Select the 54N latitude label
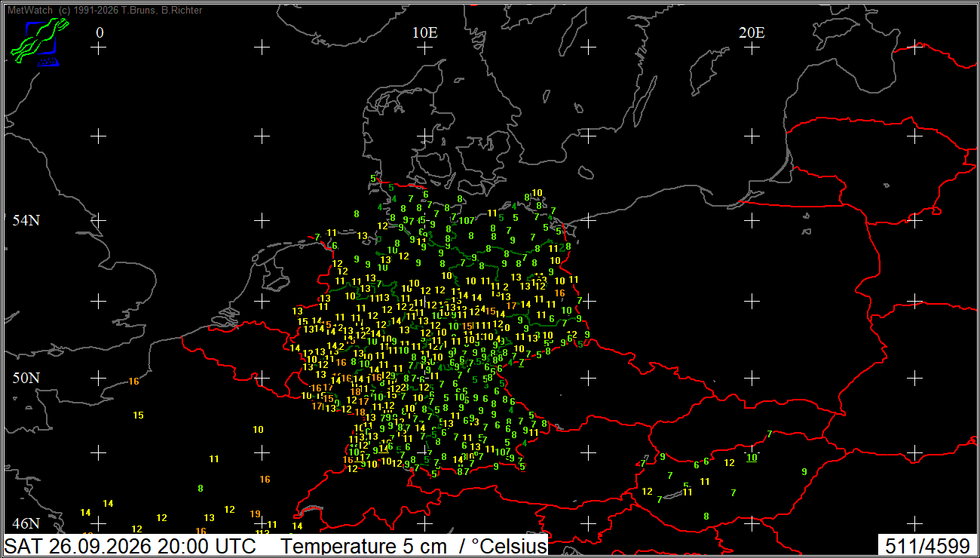The width and height of the screenshot is (980, 558). (25, 221)
